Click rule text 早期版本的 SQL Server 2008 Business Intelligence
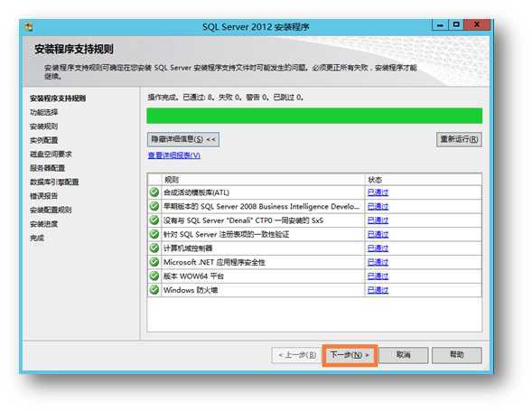 [x=261, y=206]
